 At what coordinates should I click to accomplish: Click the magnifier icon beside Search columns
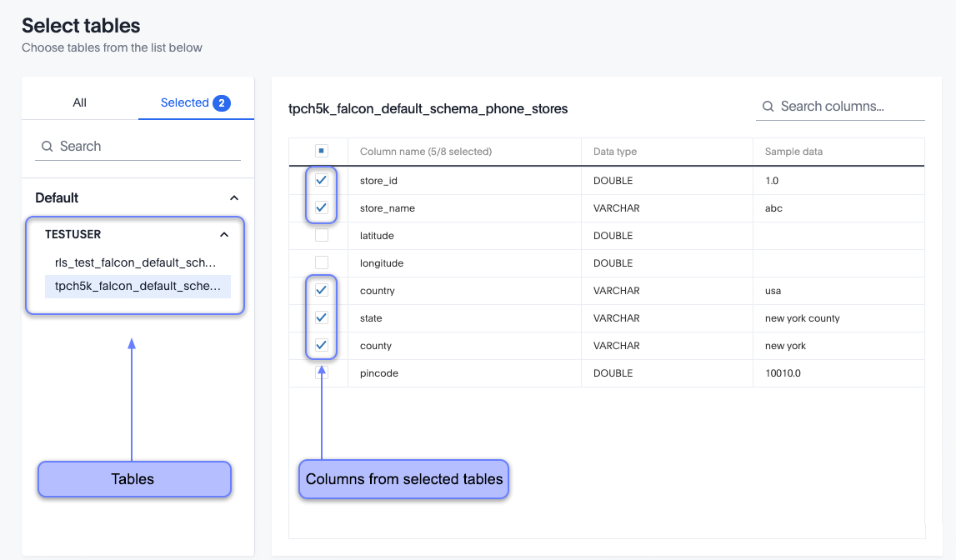tap(768, 107)
